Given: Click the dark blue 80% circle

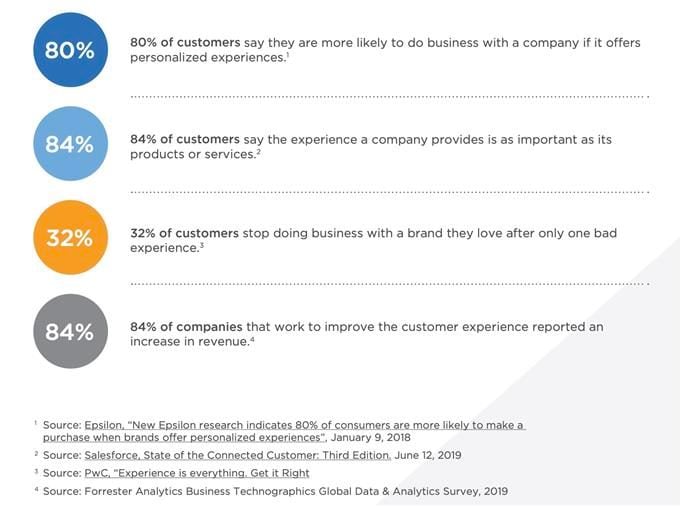Looking at the screenshot, I should (69, 50).
